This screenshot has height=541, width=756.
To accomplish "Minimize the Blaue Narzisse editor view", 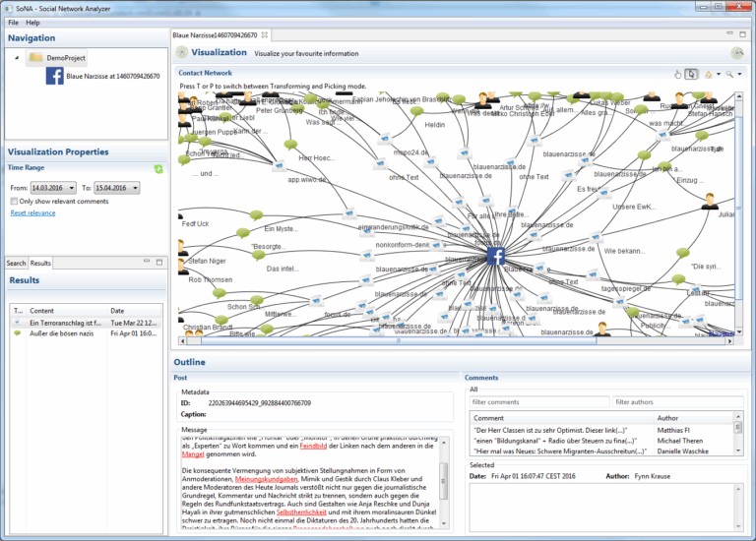I will [x=729, y=33].
